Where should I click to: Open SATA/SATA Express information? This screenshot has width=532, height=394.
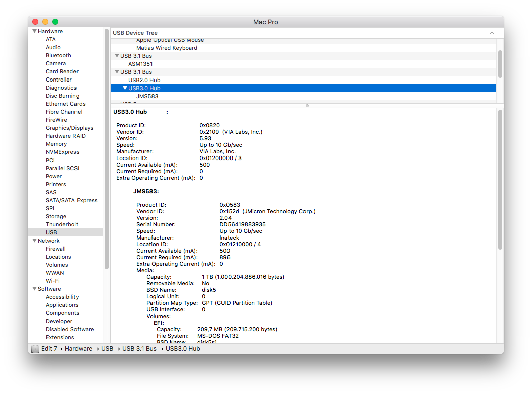pos(71,200)
